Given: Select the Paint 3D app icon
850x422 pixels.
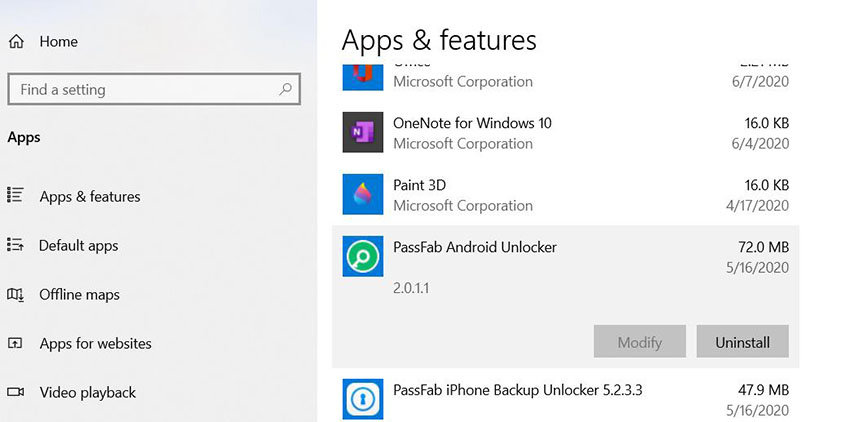Looking at the screenshot, I should coord(361,195).
